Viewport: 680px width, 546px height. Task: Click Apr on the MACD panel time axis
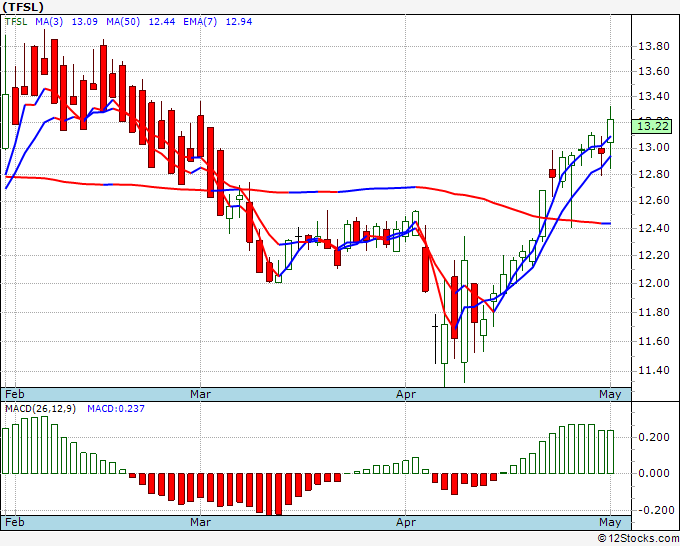coord(406,522)
